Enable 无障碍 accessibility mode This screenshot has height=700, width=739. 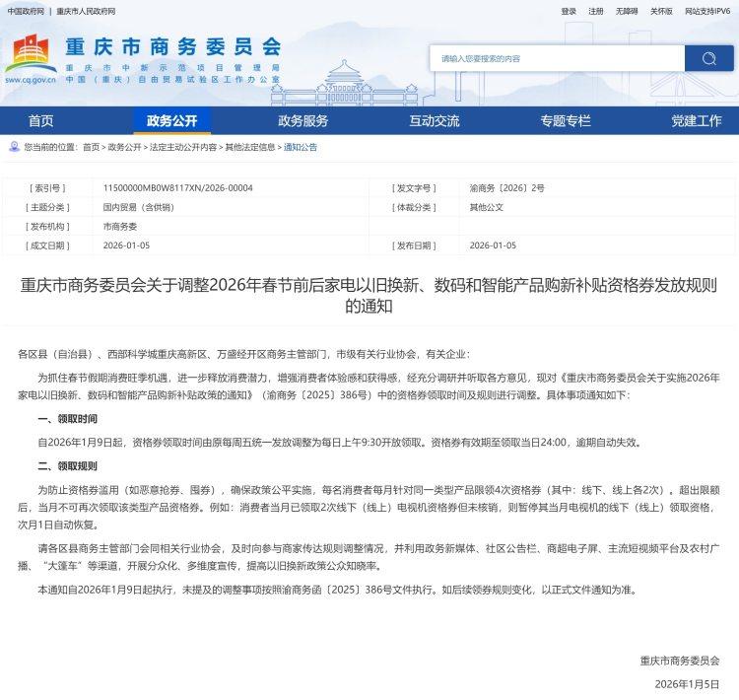point(627,11)
